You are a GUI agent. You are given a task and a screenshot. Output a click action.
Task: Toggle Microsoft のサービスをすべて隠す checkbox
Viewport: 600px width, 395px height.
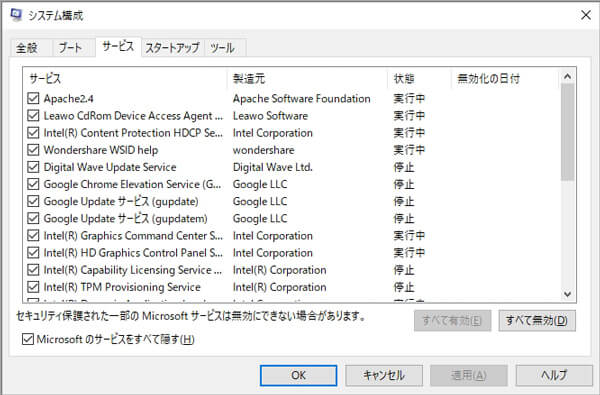click(28, 339)
